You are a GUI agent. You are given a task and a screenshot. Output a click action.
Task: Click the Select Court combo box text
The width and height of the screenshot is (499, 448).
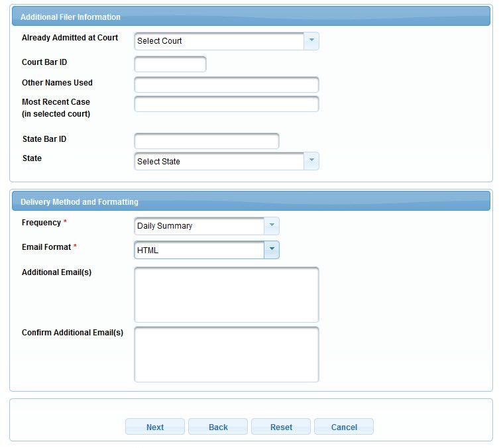219,41
